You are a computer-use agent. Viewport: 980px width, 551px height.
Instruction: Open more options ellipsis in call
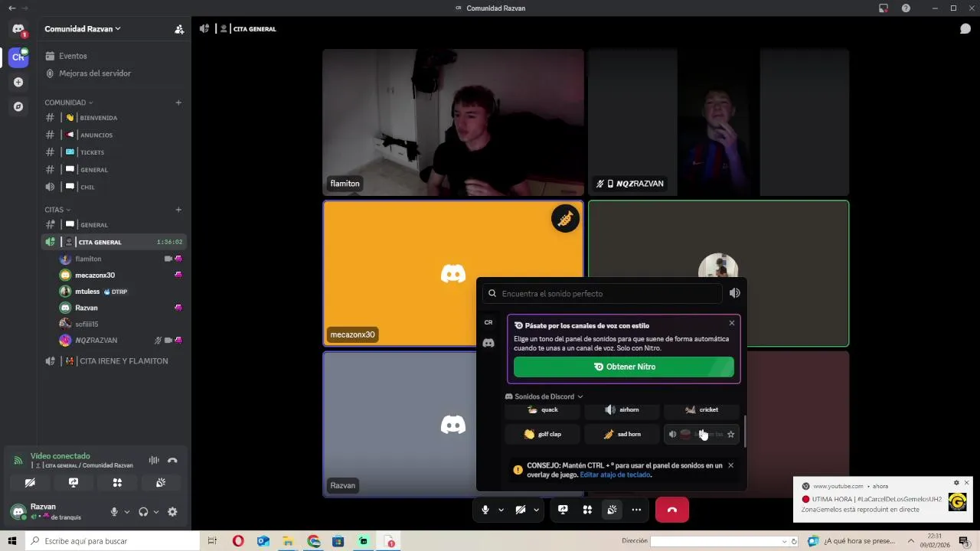(636, 510)
